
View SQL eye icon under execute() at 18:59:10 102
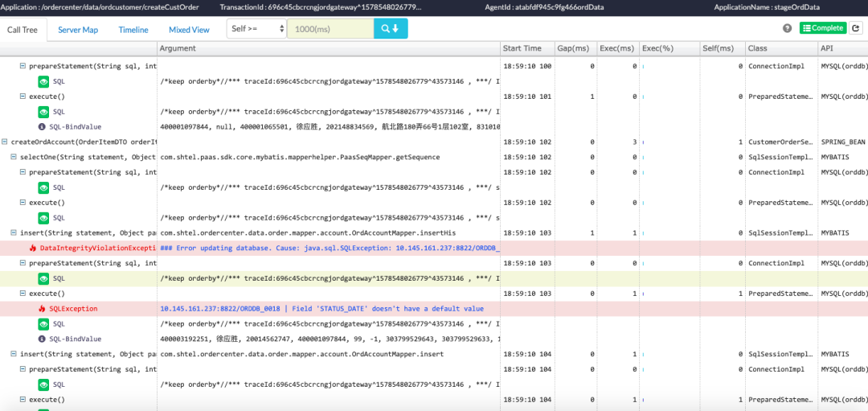[x=44, y=218]
